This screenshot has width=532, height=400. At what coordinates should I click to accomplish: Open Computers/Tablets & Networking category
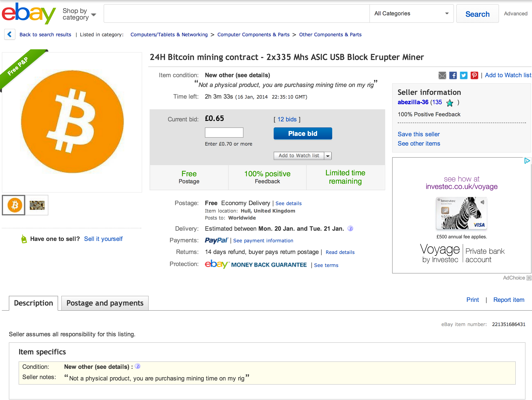point(169,35)
